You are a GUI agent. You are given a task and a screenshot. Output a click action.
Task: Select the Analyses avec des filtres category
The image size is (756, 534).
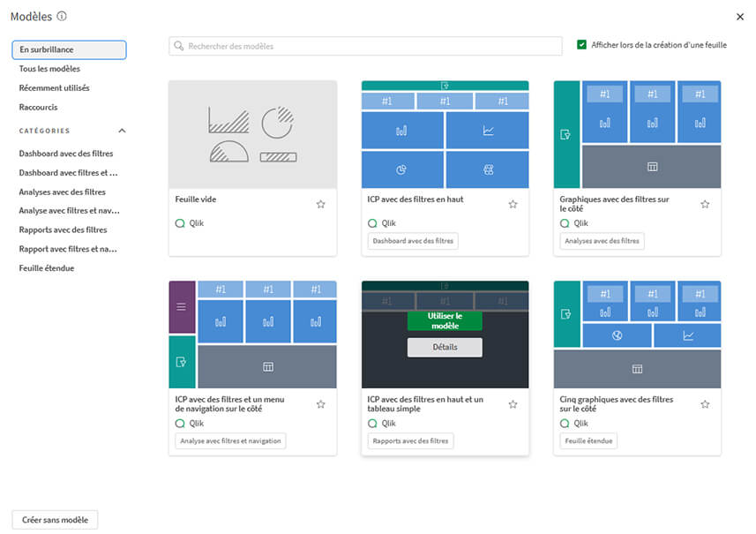coord(60,192)
